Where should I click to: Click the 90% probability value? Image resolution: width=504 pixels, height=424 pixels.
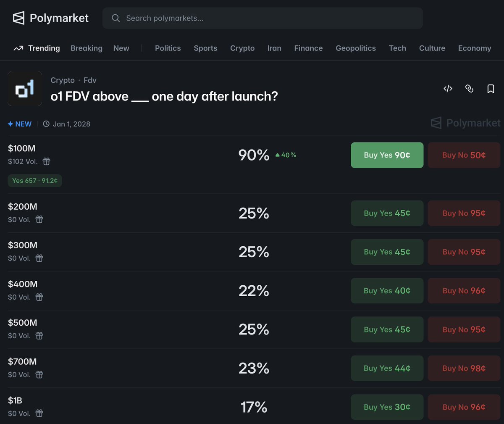tap(254, 155)
